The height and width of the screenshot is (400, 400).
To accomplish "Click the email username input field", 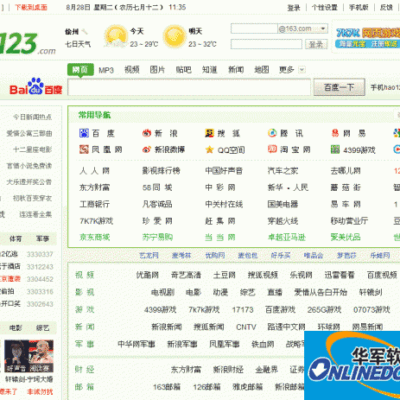I will pos(254,29).
